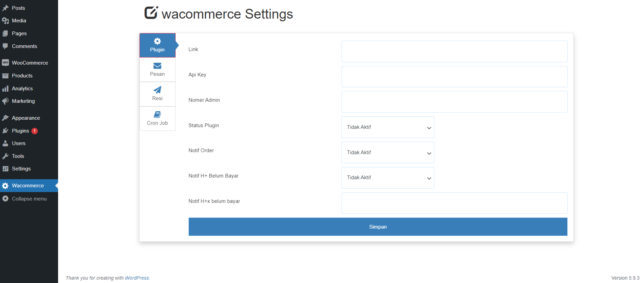The height and width of the screenshot is (283, 644).
Task: Click the Marketing megaphone icon
Action: pyautogui.click(x=5, y=101)
